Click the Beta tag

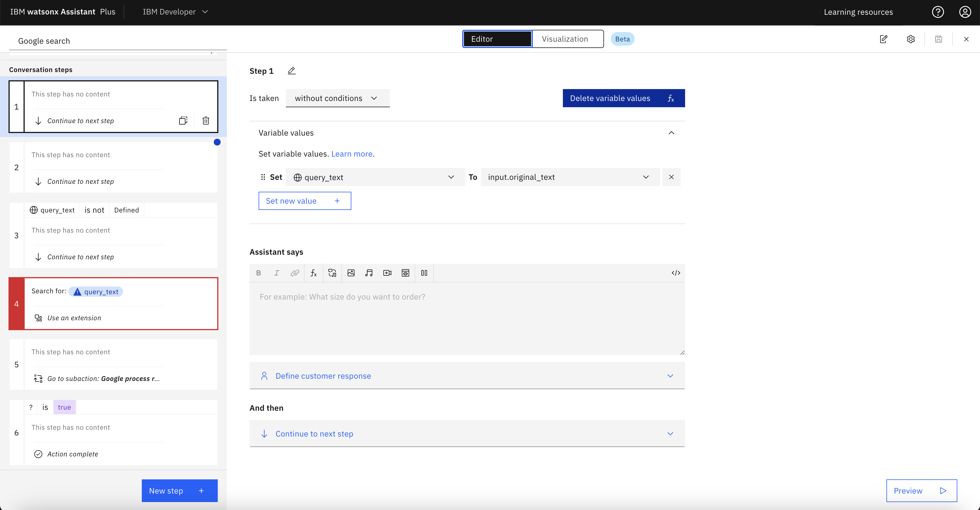(622, 39)
